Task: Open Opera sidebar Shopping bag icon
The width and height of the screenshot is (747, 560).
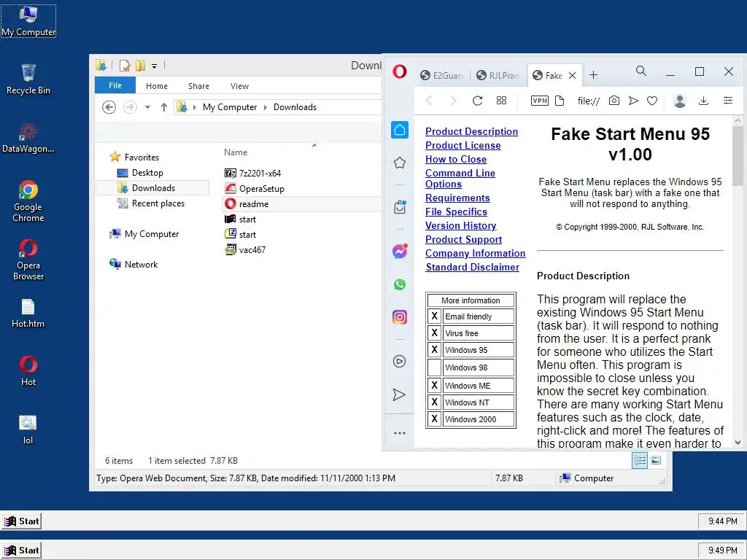Action: point(400,207)
